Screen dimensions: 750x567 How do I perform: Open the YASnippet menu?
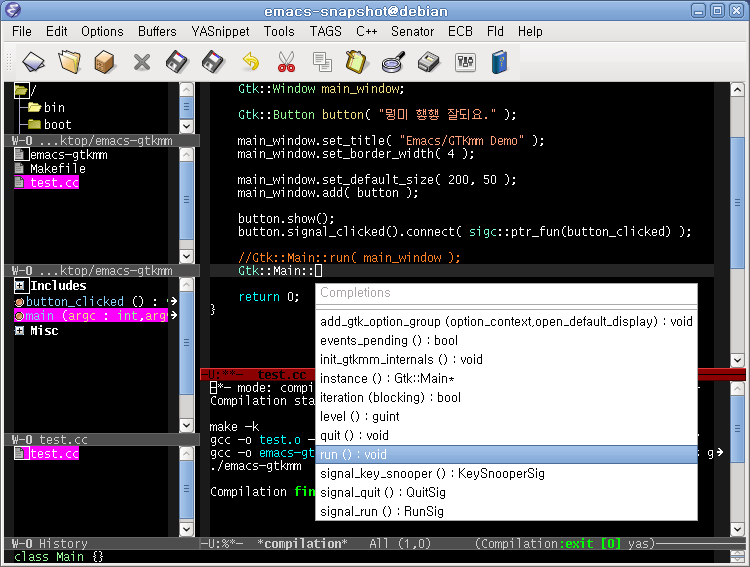click(221, 32)
